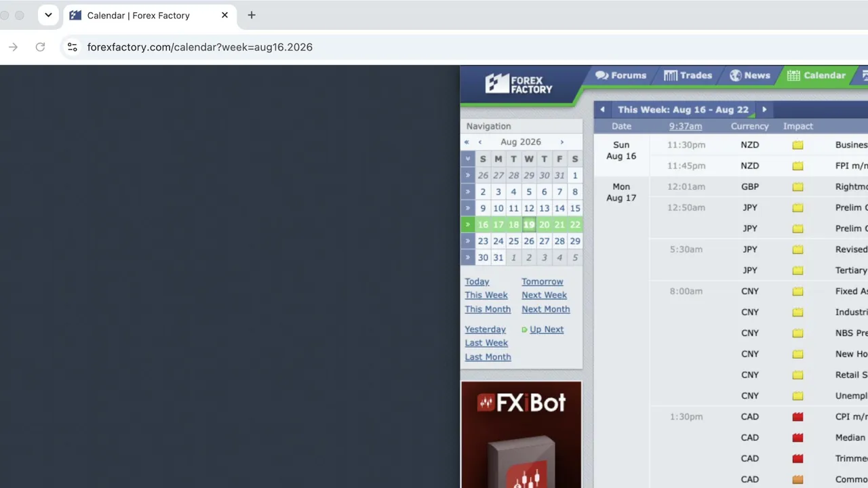
Task: Select August 1 in the mini calendar
Action: click(x=575, y=175)
